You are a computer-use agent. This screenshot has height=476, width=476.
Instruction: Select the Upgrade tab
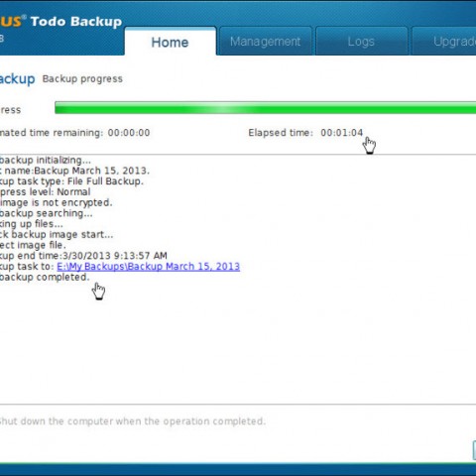pos(444,42)
